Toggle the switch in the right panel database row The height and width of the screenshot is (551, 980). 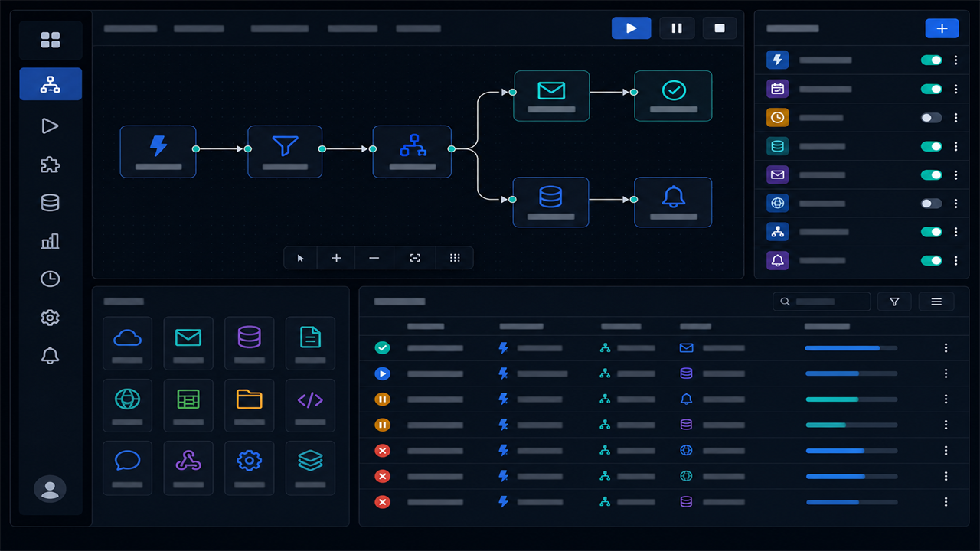pos(931,146)
